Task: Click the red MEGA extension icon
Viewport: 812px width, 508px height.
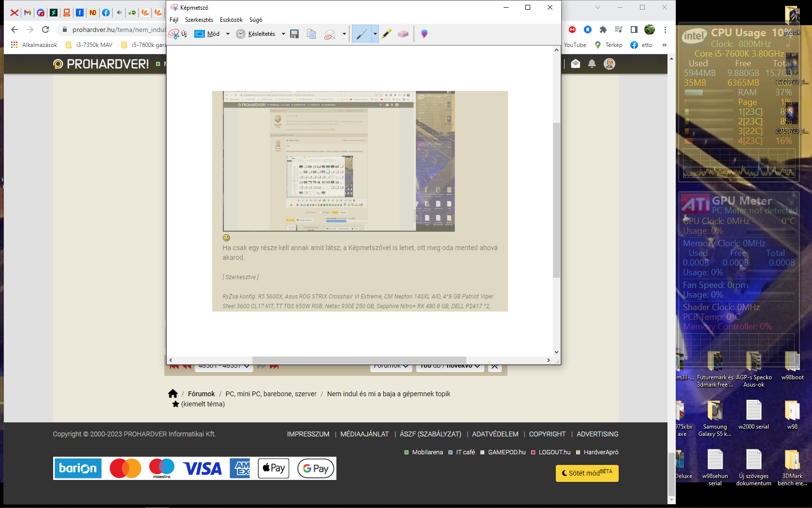Action: (572, 30)
